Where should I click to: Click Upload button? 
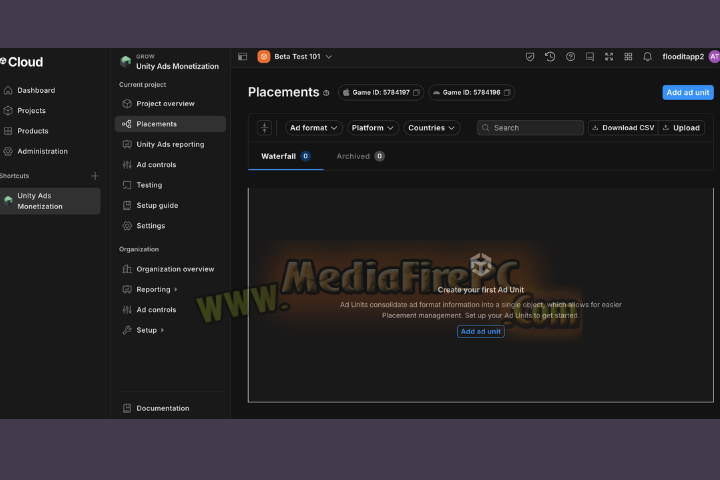[682, 128]
